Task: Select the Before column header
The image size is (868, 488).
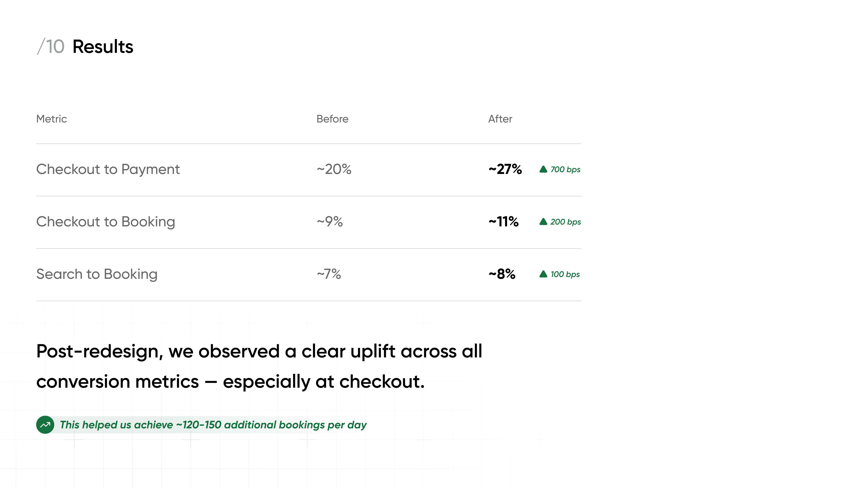Action: [x=332, y=119]
